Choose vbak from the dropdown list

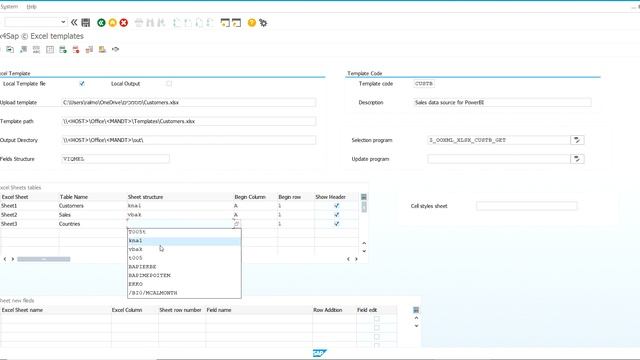tap(184, 249)
